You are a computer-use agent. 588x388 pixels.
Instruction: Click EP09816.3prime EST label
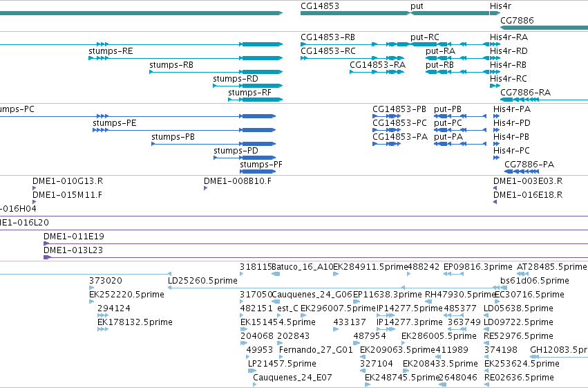point(477,267)
